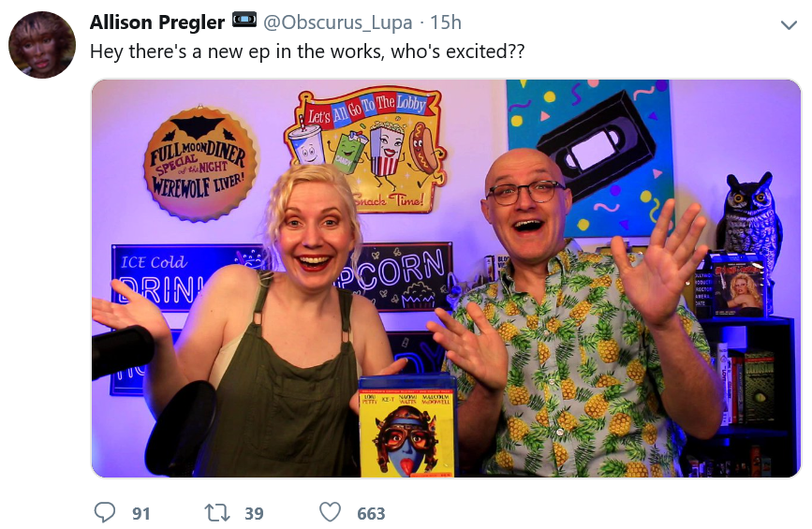Click the Full Moon Diner sign
The width and height of the screenshot is (812, 529).
point(199,163)
